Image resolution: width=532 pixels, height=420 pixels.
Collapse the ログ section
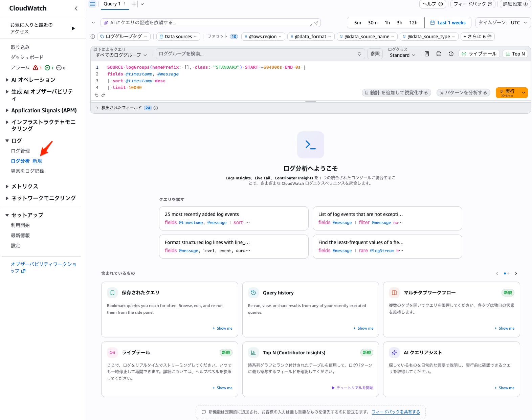click(x=7, y=140)
